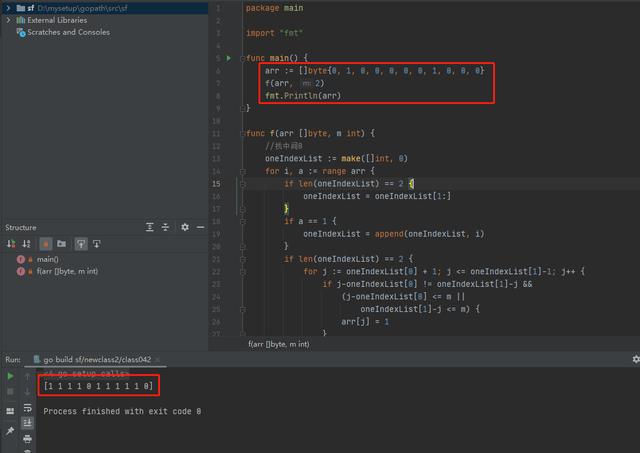This screenshot has height=453, width=640.
Task: Rerun the program with the green play button
Action: pyautogui.click(x=11, y=376)
